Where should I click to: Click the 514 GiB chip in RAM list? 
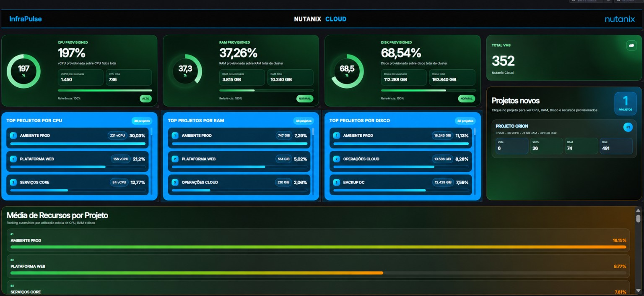click(x=283, y=159)
